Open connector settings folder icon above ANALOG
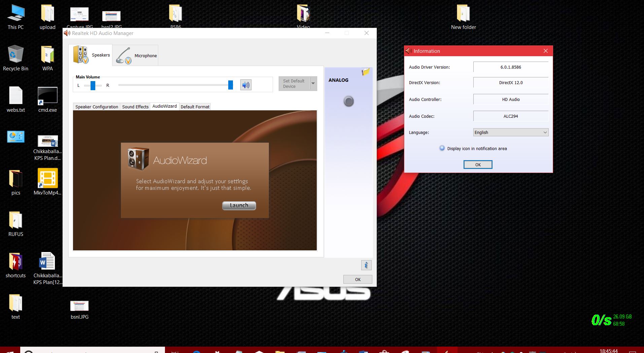Screen dimensions: 644x353 pos(366,72)
